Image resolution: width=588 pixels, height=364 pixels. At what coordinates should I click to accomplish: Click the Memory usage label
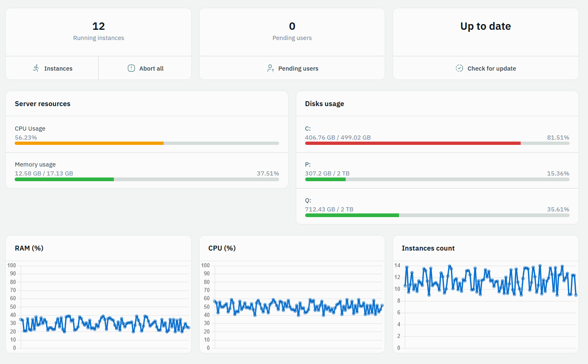(x=35, y=164)
